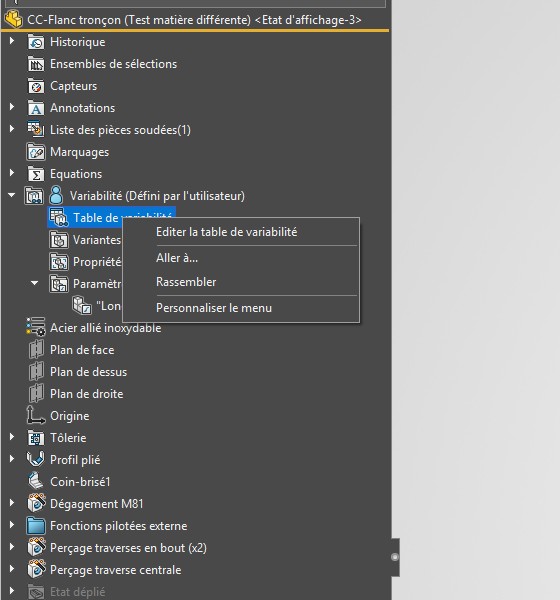Click the blue Fonctions pilotées externe folder icon

tap(36, 526)
